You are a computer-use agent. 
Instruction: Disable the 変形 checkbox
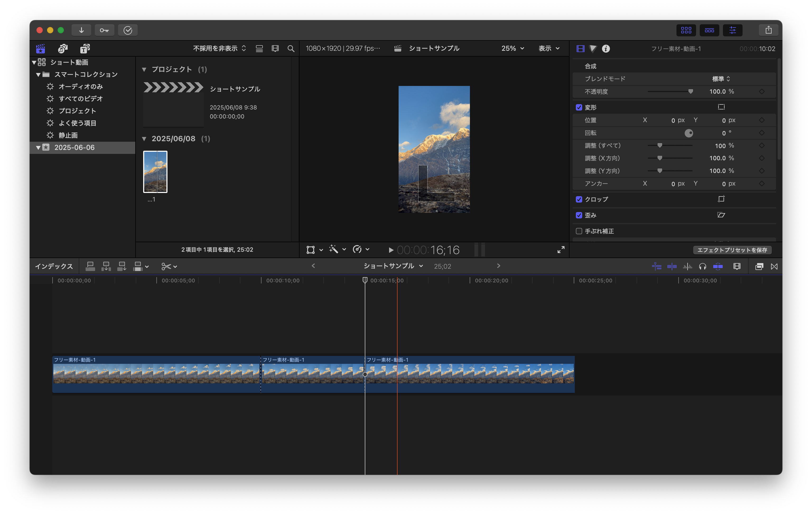(579, 107)
